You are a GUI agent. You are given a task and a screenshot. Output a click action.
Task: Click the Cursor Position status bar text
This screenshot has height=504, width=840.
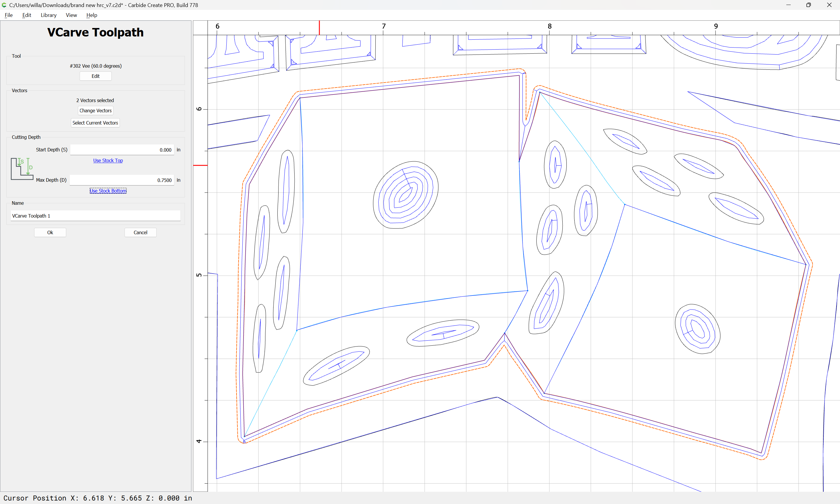tap(98, 498)
